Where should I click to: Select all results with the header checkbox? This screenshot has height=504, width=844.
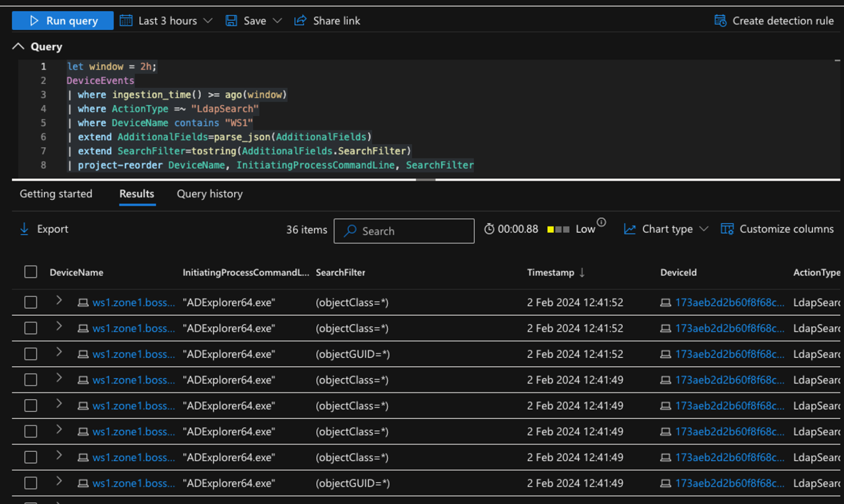31,272
